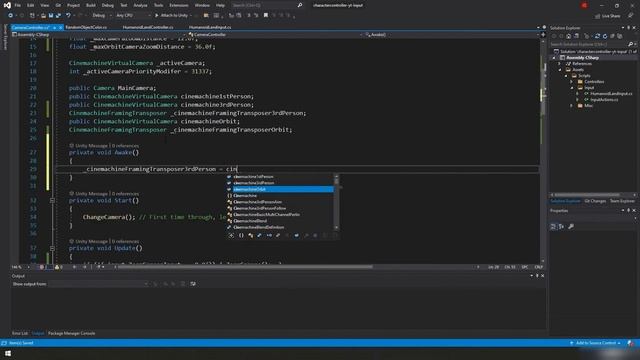Open the Extensions menu

[x=179, y=5]
